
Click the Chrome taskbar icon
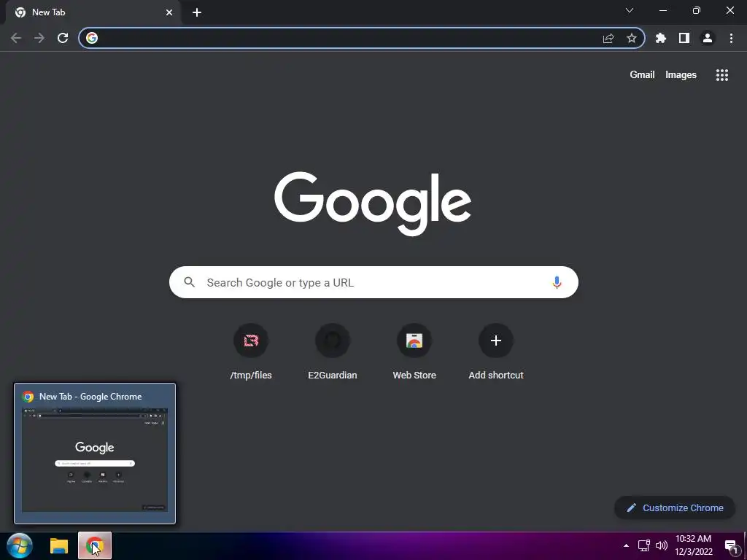tap(95, 545)
